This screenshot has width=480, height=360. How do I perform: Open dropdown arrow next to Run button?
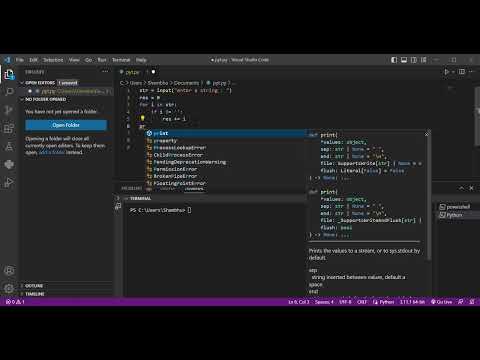pos(453,72)
